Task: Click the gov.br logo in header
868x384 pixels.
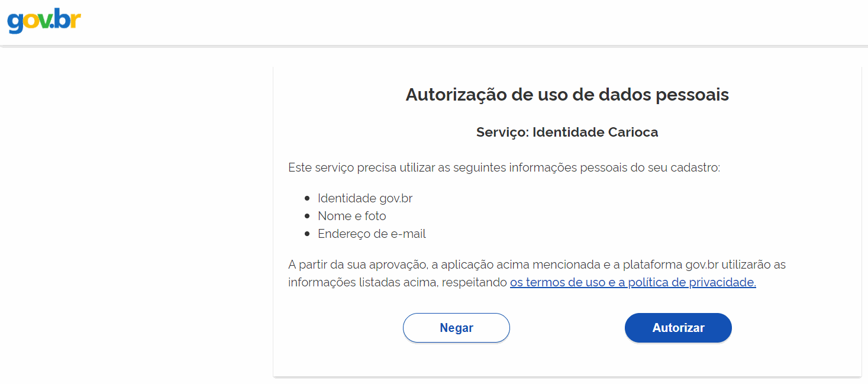Action: pos(44,21)
